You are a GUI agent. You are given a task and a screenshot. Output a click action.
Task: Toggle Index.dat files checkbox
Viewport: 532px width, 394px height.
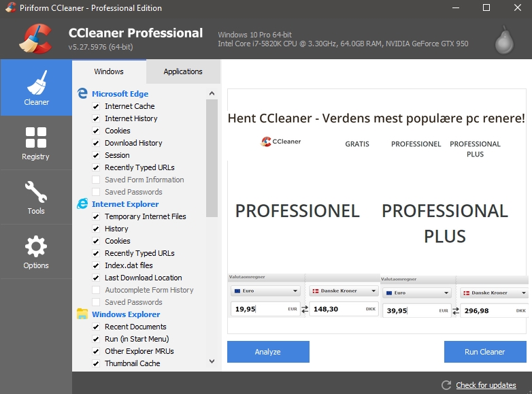click(96, 265)
